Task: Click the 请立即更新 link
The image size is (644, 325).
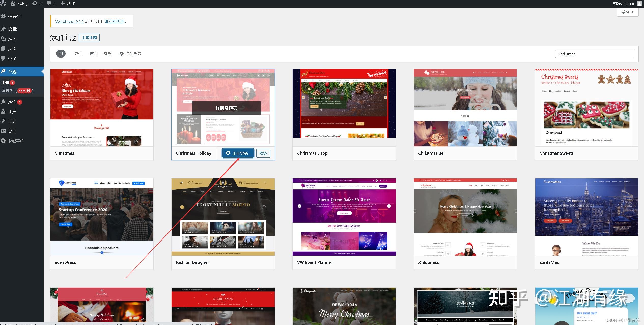Action: (x=114, y=22)
